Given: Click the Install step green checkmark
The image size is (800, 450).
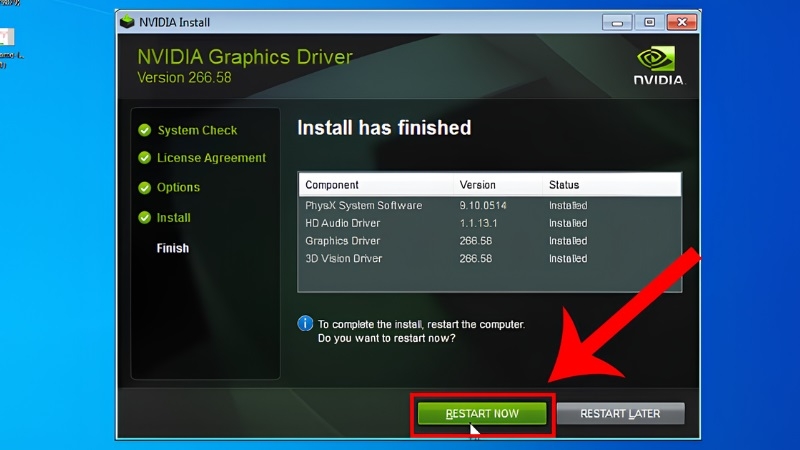Looking at the screenshot, I should 144,218.
